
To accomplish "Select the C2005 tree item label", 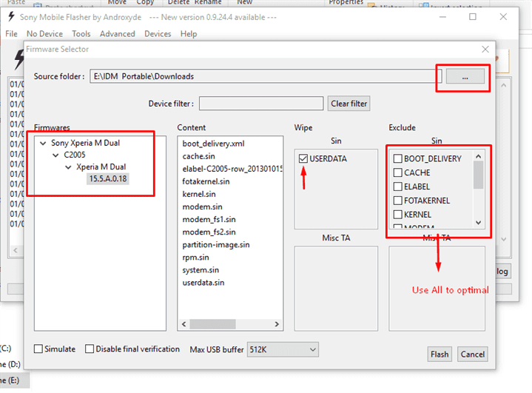I will (x=75, y=155).
